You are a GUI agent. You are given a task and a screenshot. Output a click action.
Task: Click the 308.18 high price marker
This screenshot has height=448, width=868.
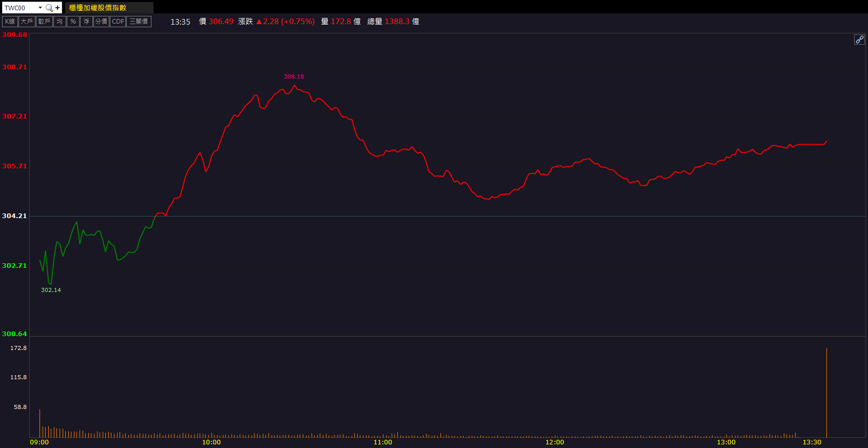point(294,76)
